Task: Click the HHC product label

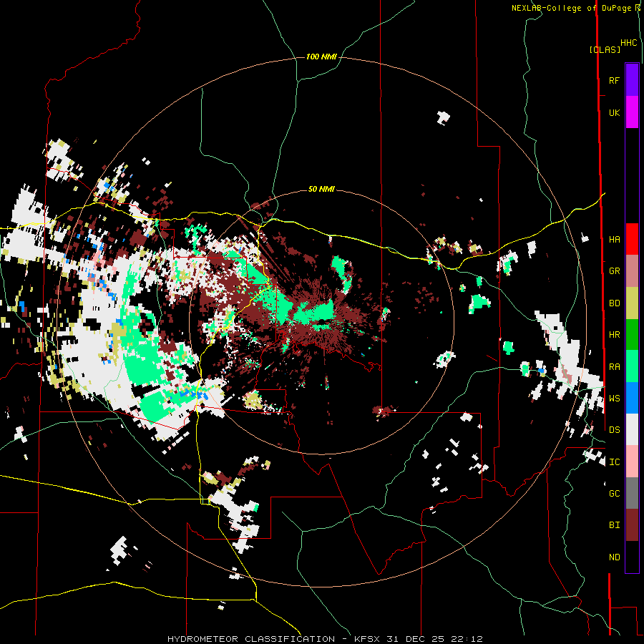Action: tap(629, 43)
